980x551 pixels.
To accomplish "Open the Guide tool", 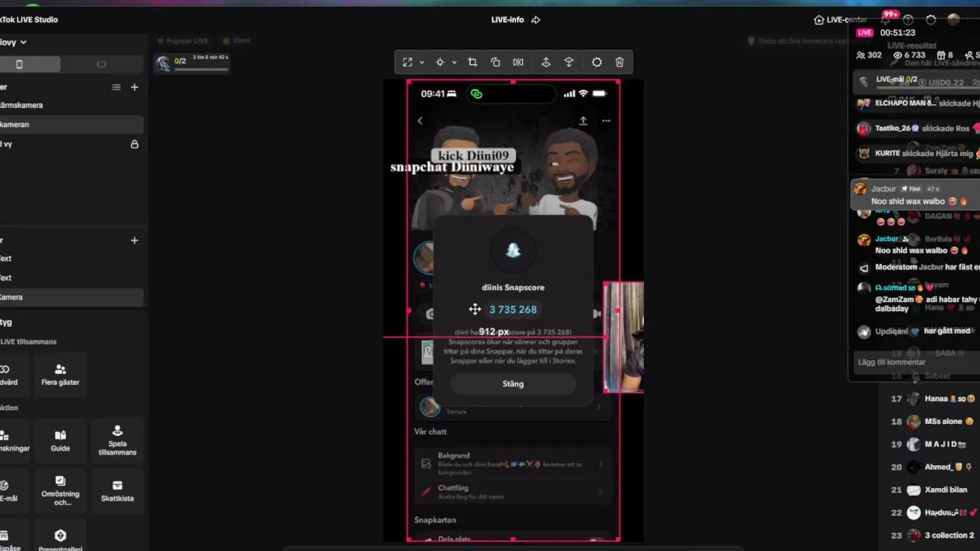I will point(60,440).
